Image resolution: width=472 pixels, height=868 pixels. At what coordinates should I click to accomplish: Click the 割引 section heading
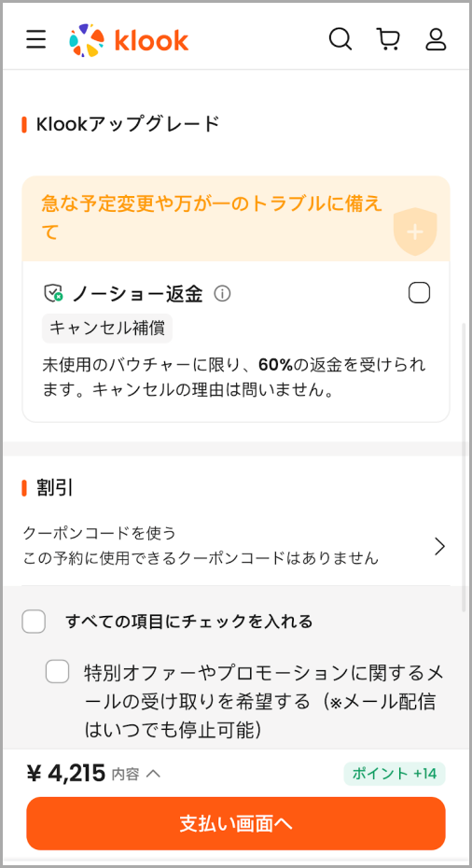coord(55,488)
